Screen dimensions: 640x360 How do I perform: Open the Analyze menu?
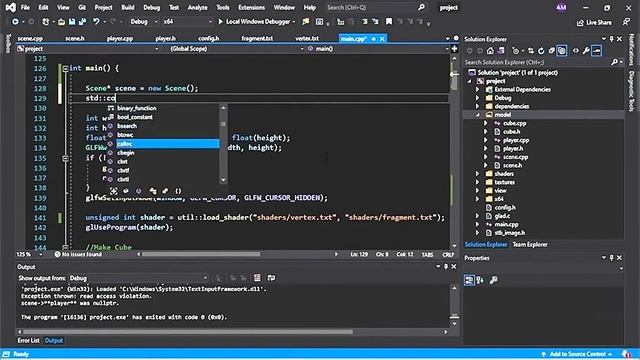point(197,7)
